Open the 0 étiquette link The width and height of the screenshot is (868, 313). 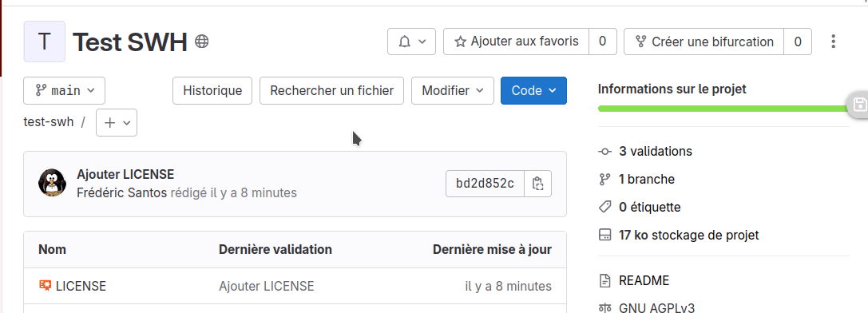coord(650,207)
